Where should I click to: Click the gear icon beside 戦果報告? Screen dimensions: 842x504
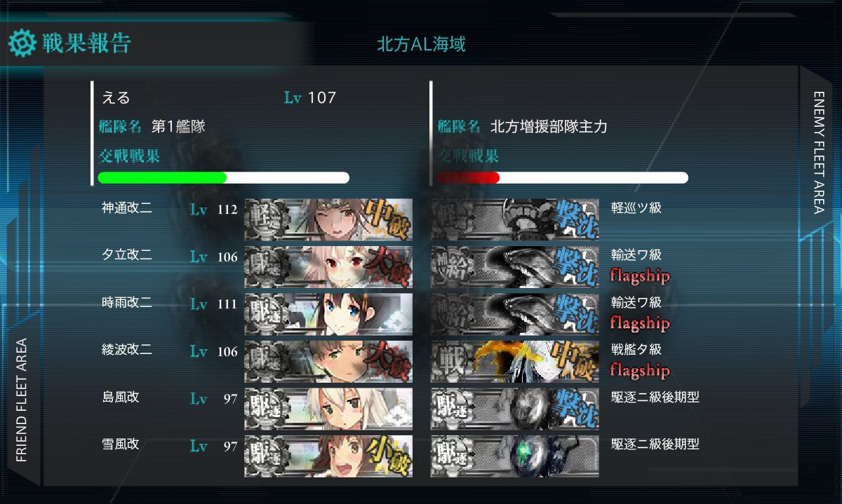point(21,44)
